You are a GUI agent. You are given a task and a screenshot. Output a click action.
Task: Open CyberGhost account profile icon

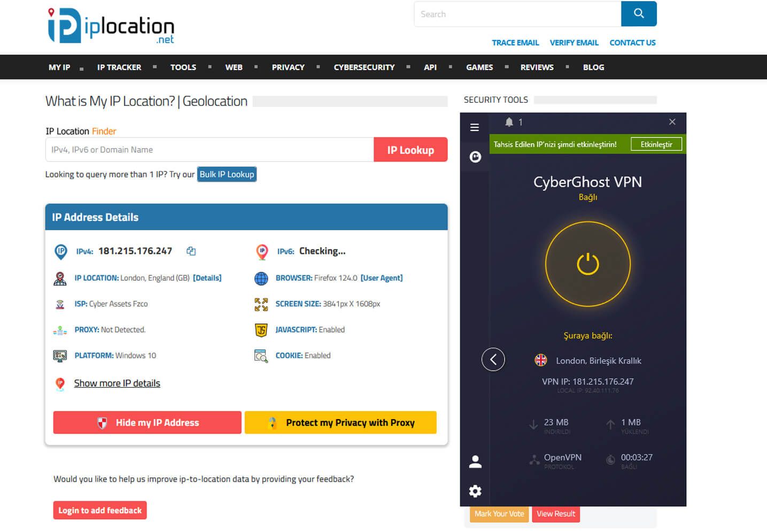click(x=475, y=461)
